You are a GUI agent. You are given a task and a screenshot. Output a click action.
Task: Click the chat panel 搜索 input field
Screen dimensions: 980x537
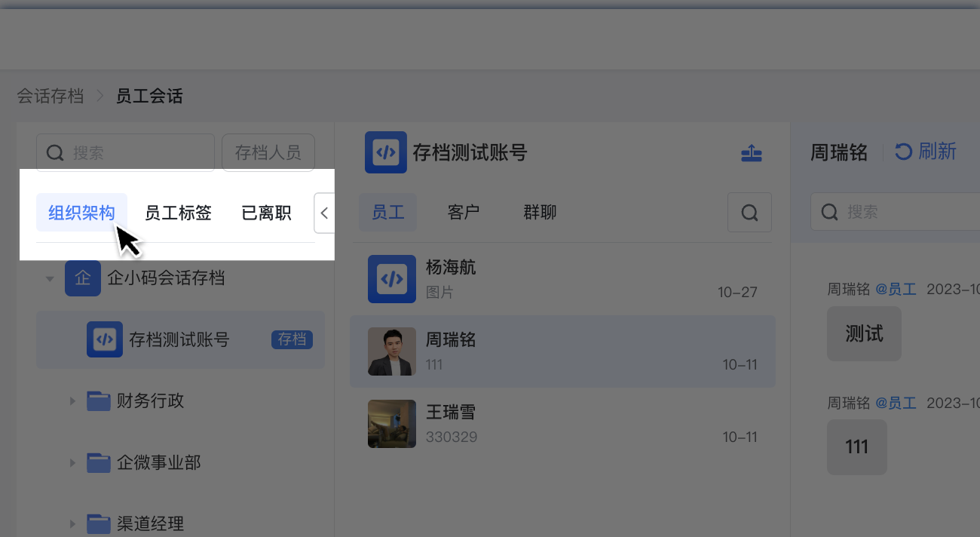coord(896,212)
